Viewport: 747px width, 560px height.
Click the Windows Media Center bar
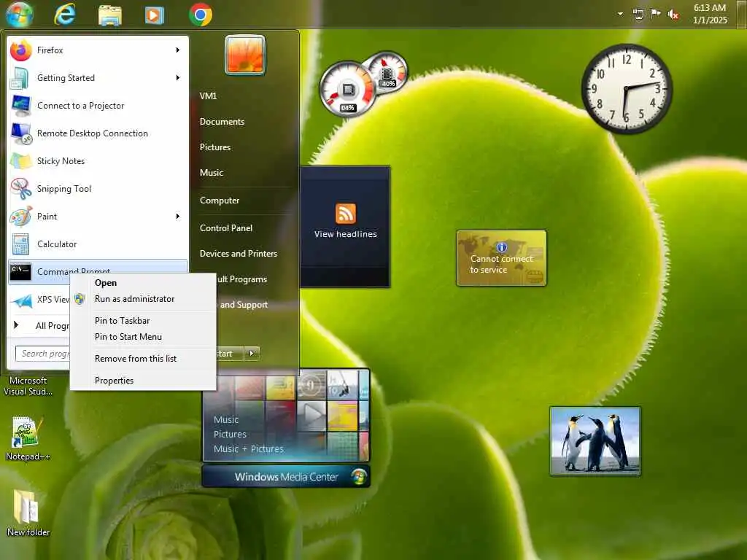coord(286,477)
